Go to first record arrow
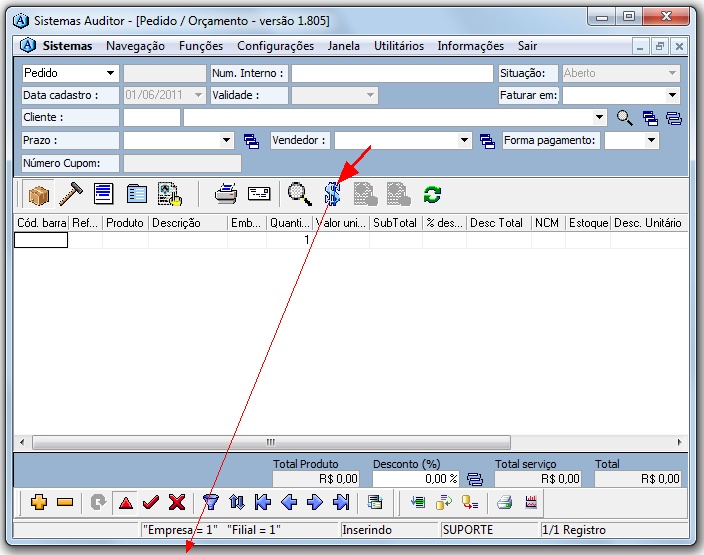Screen dimensions: 704x555 (x=263, y=502)
